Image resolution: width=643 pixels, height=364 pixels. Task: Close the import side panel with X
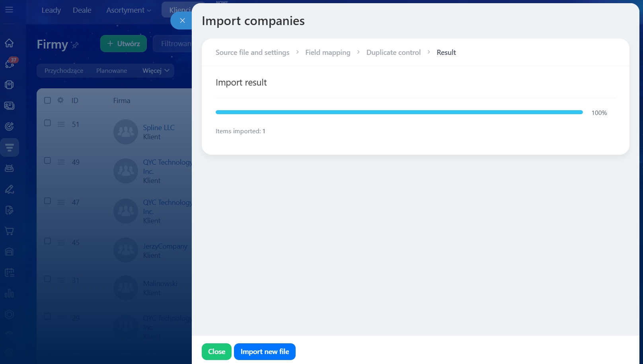pos(182,21)
